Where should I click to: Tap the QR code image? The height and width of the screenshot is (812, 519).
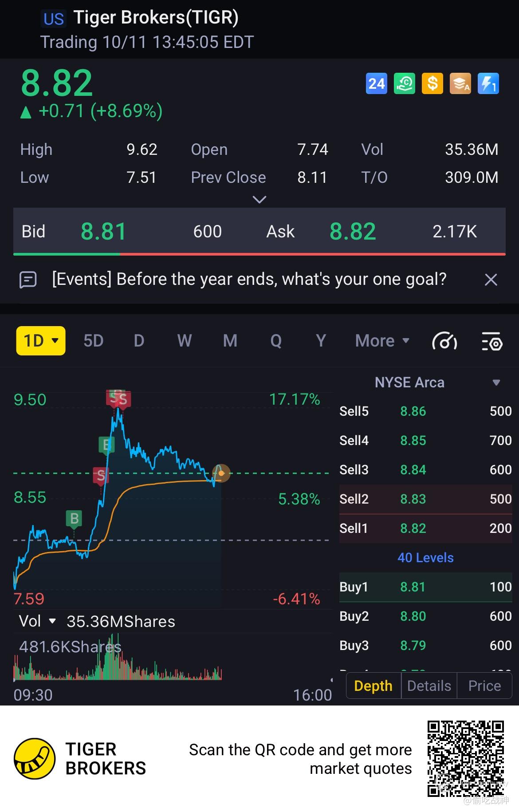pos(466,759)
